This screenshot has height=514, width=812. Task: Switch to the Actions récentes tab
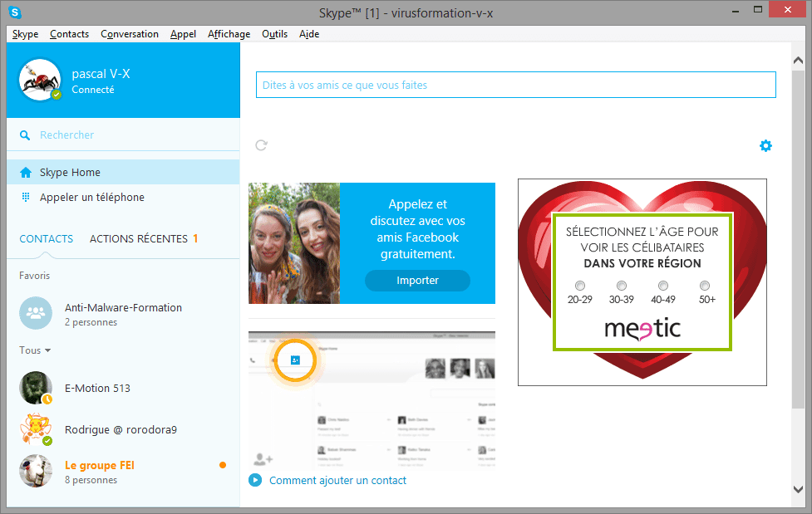[139, 239]
